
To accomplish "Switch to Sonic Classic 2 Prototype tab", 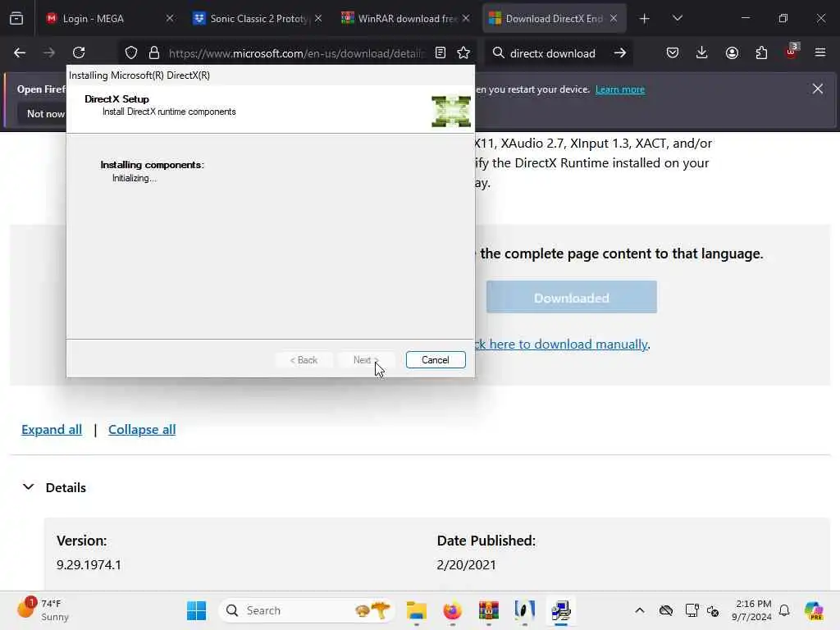I will click(x=257, y=19).
